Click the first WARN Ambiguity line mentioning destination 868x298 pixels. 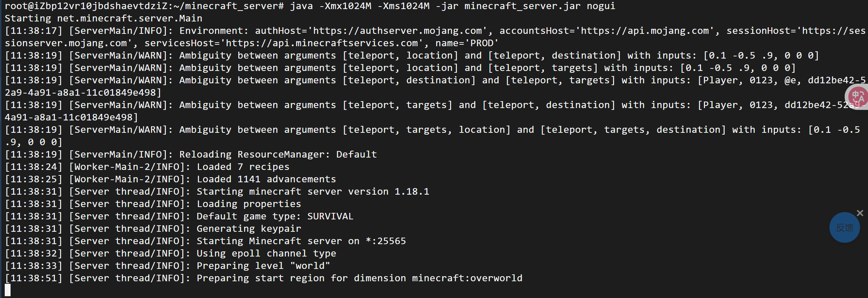[x=412, y=56]
